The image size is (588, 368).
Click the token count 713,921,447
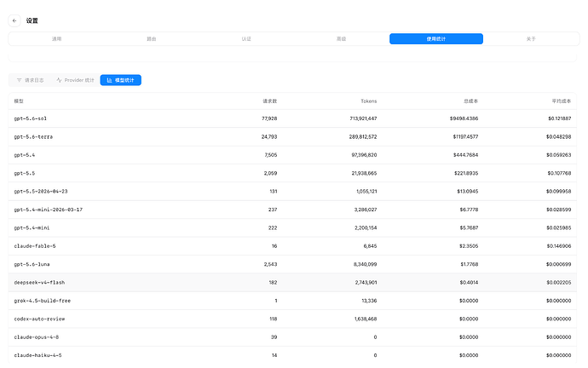[363, 118]
